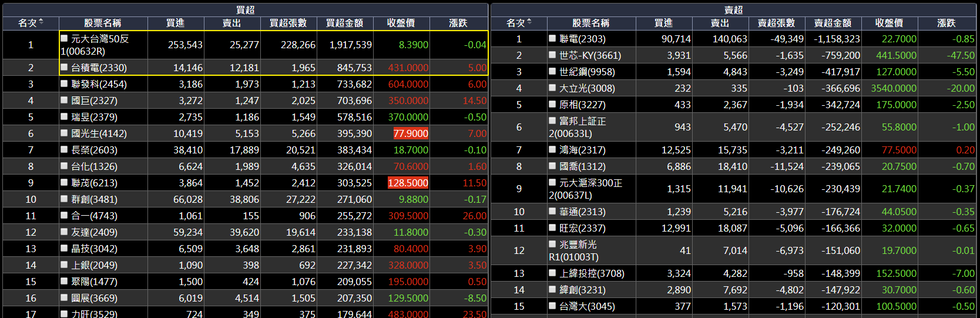The image size is (980, 318).
Task: Click closing price 431.0000 for 台積電
Action: [x=408, y=68]
